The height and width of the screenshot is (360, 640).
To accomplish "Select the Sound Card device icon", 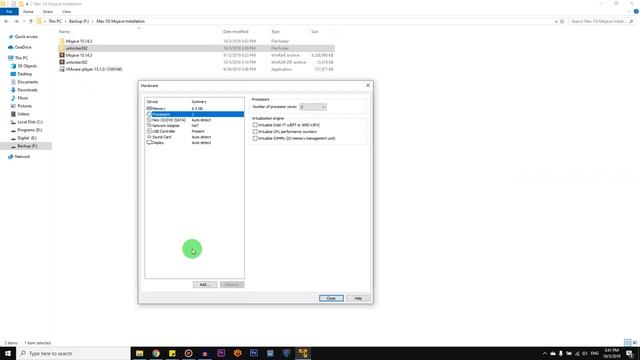I will (149, 137).
